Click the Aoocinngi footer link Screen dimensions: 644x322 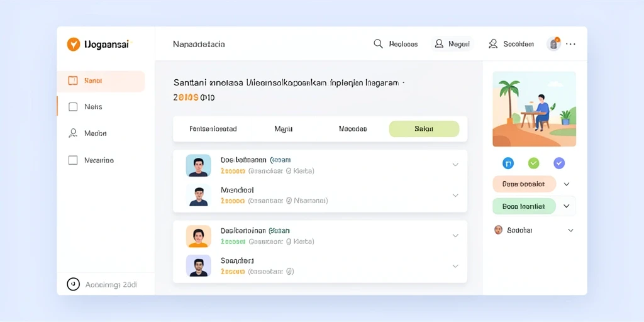click(111, 284)
